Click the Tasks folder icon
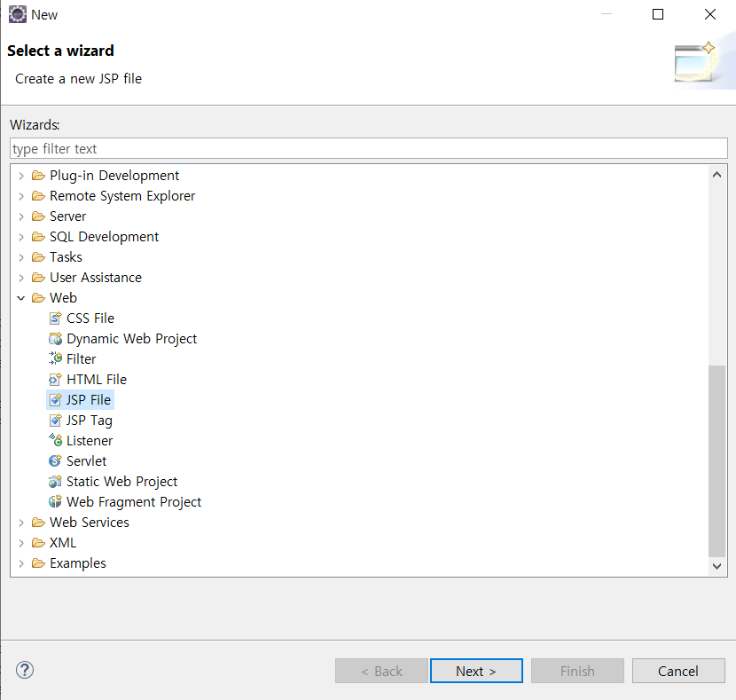 [38, 257]
